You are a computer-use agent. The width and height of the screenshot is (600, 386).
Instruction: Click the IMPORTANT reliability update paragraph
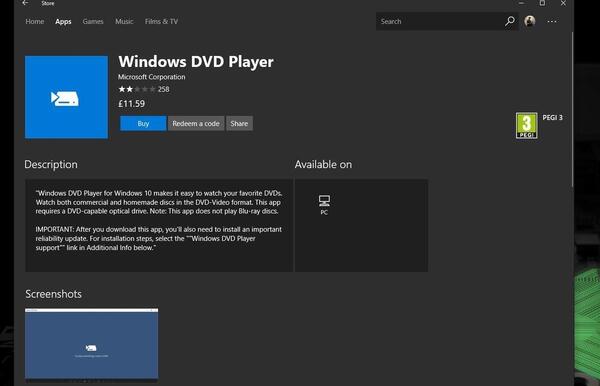[x=158, y=238]
